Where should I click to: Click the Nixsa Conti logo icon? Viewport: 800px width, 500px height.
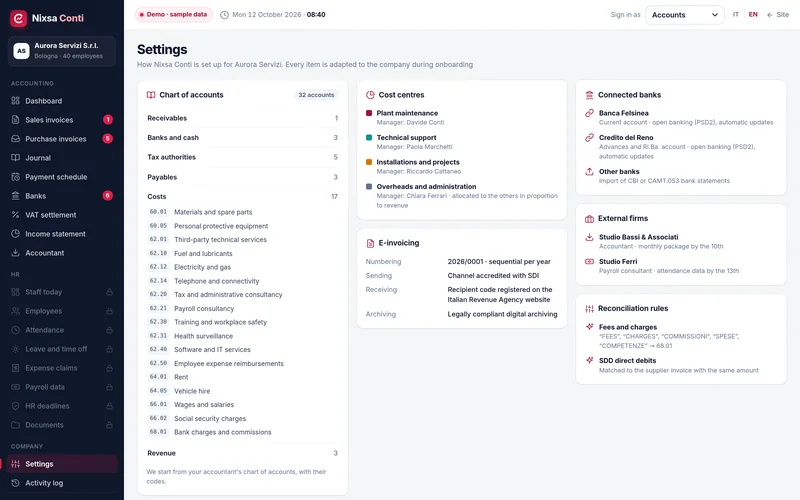[18, 18]
